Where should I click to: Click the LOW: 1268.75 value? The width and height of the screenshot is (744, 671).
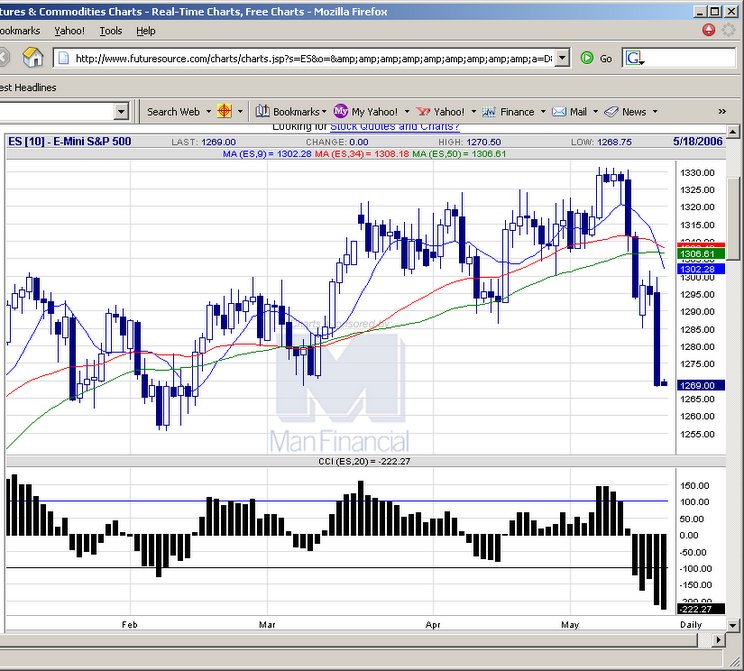[601, 142]
